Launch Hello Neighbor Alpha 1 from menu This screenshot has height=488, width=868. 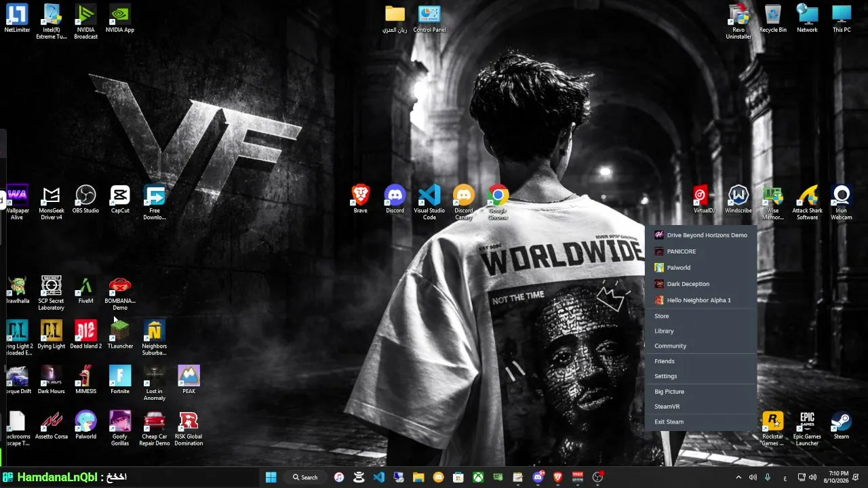pos(701,300)
